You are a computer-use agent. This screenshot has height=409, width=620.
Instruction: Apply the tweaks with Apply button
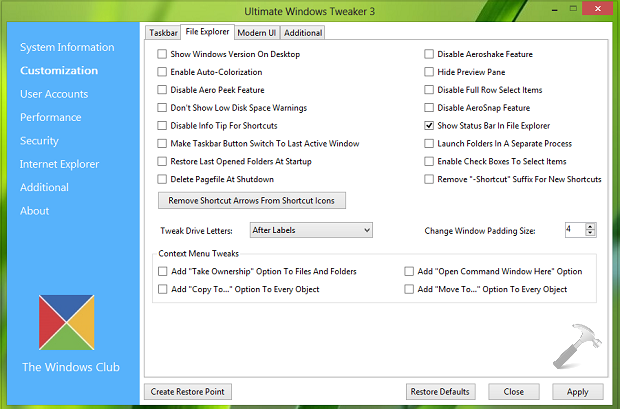(x=578, y=392)
